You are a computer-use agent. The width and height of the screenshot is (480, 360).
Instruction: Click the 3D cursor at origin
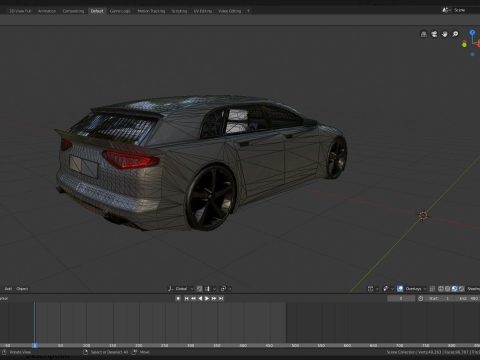pos(423,216)
